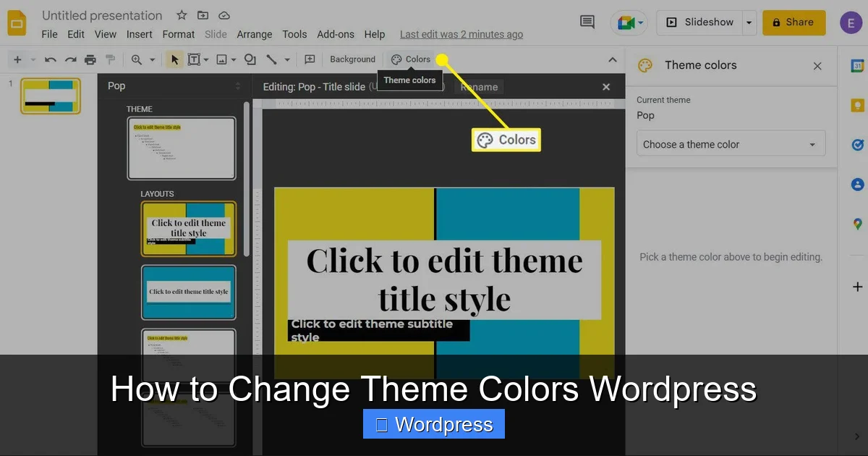Select the text box tool
868x456 pixels.
tap(194, 59)
